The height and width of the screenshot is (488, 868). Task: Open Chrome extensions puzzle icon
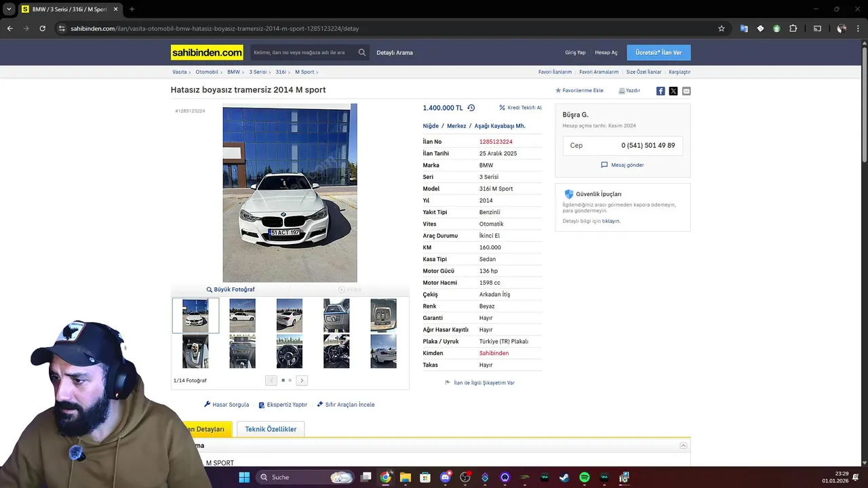[793, 28]
